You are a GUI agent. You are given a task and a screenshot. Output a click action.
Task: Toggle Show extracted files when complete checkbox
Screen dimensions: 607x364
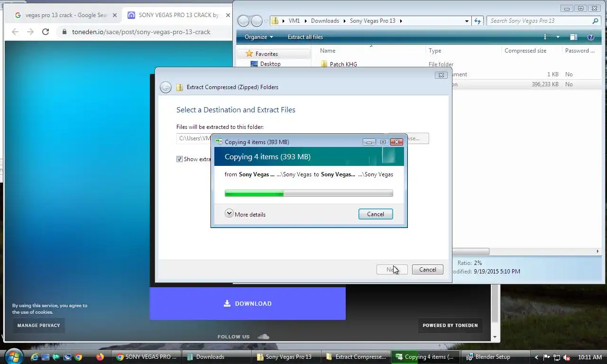[180, 159]
